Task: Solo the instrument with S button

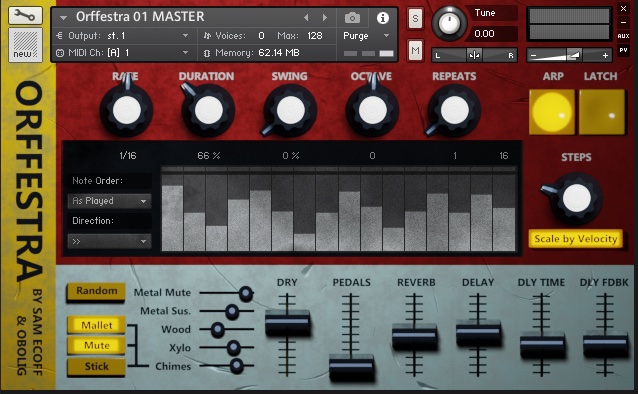Action: coord(415,18)
